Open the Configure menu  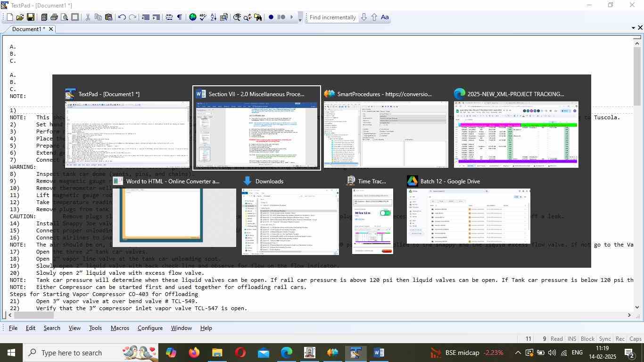pyautogui.click(x=150, y=328)
